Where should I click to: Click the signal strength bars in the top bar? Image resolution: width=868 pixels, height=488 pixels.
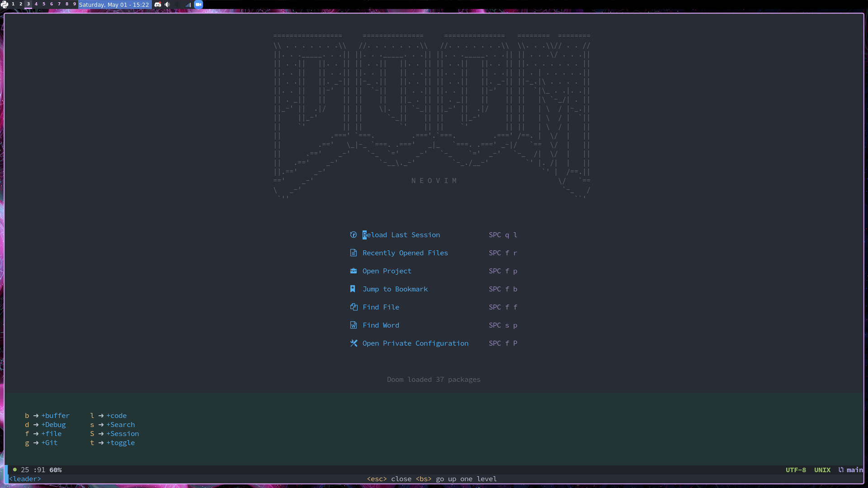188,5
